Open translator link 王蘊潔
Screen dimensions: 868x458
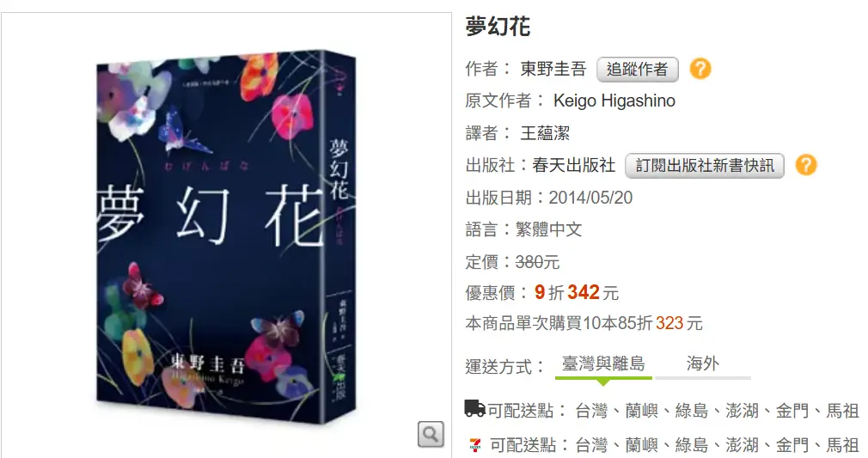(545, 133)
